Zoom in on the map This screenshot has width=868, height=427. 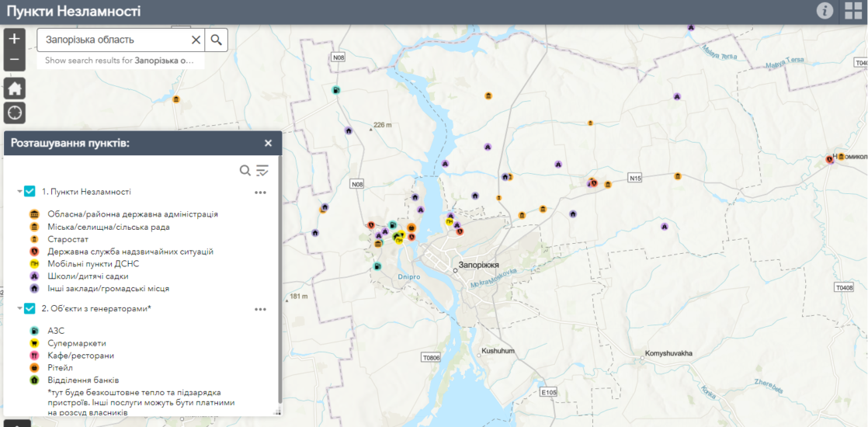14,39
